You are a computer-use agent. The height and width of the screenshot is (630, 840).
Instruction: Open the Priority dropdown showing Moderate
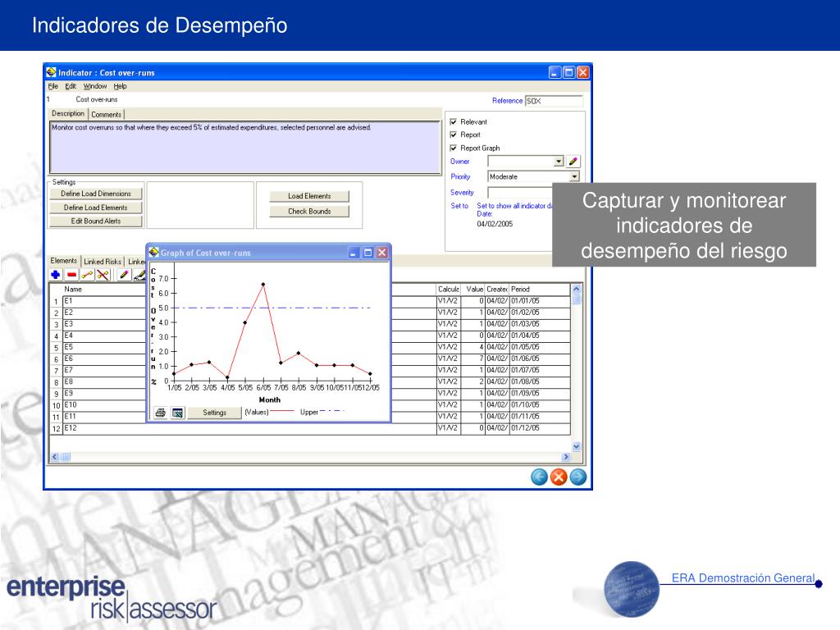pyautogui.click(x=574, y=177)
